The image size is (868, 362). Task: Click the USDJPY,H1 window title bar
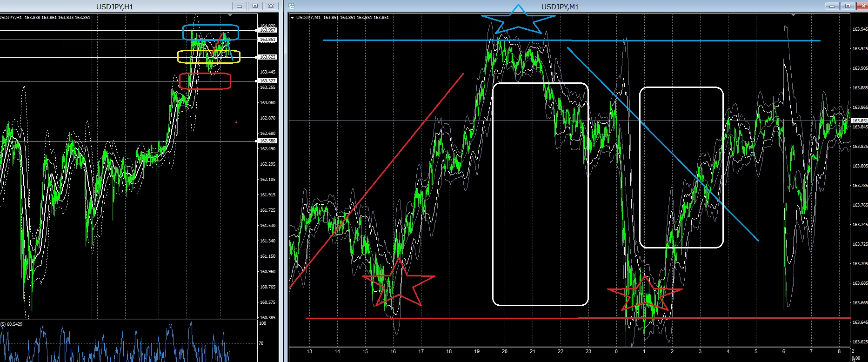pos(115,6)
